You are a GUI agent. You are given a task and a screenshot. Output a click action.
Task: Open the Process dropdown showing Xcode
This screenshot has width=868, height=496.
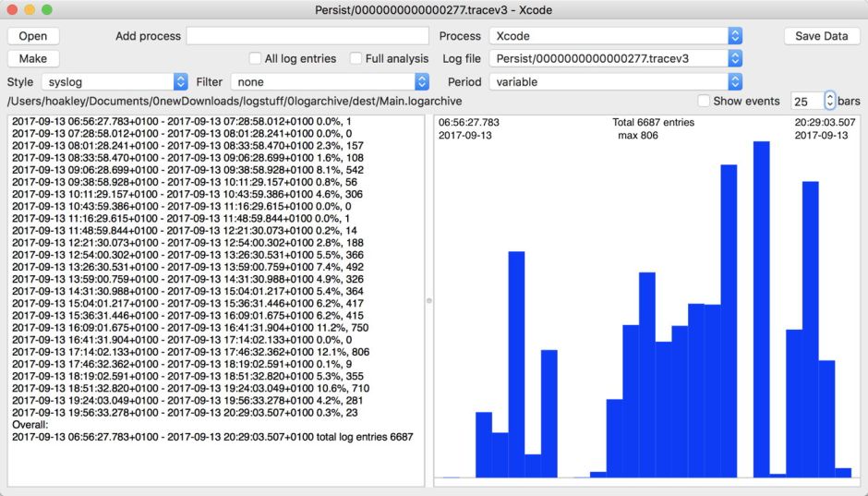tap(616, 36)
